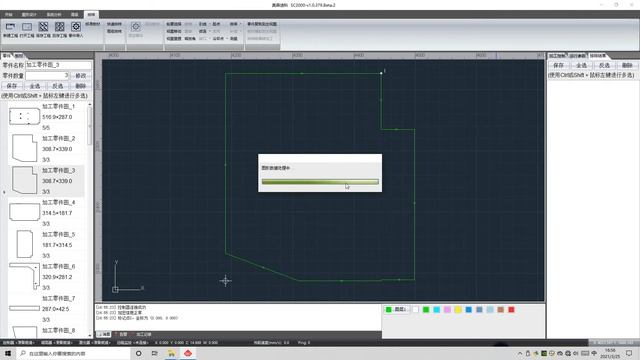Click the New Project ribbon icon
The height and width of the screenshot is (360, 640).
pos(10,27)
